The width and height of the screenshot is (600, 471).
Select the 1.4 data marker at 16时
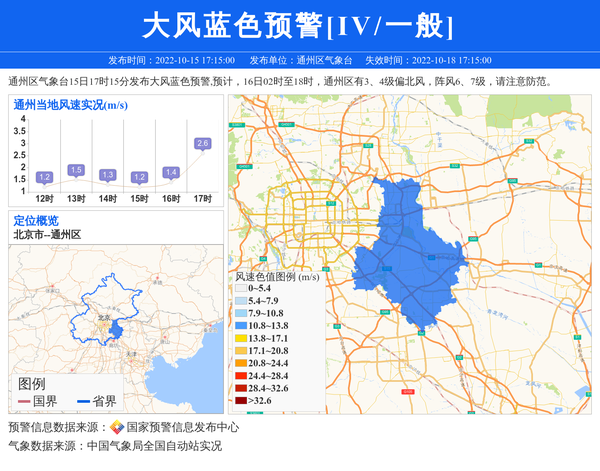(171, 172)
